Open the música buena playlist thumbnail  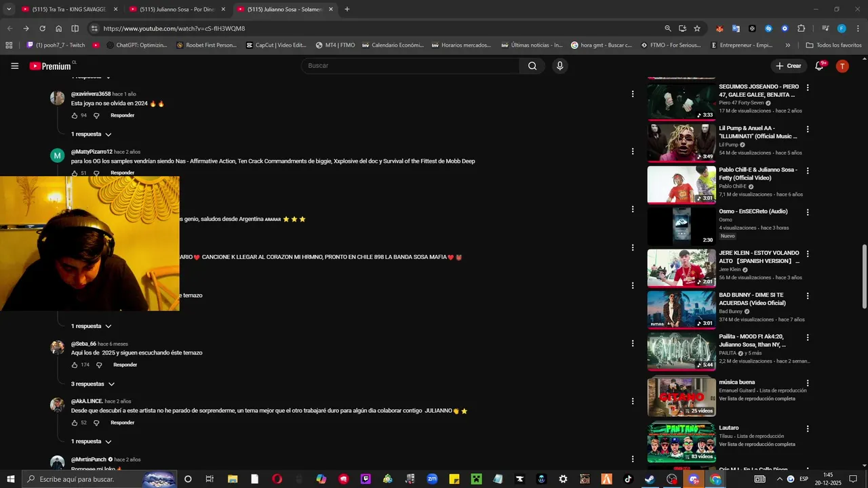[x=682, y=396]
